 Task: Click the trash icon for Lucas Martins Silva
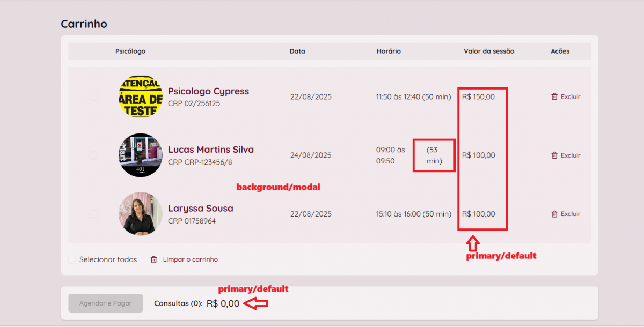(554, 155)
